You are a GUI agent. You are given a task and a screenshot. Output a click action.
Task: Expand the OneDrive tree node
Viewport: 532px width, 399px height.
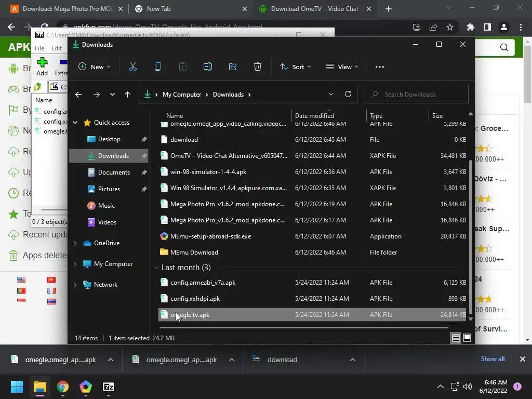[x=75, y=243]
